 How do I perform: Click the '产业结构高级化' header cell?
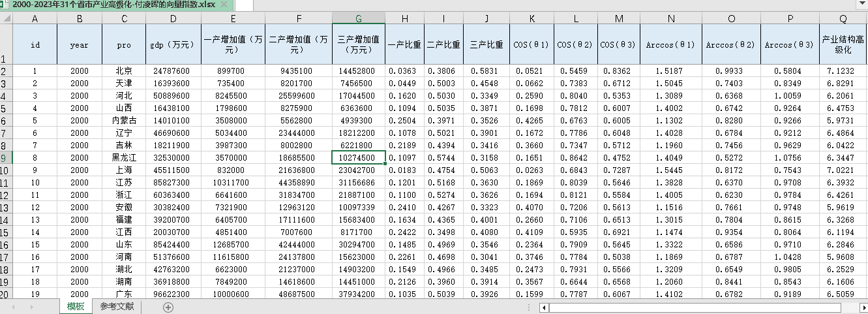pyautogui.click(x=843, y=44)
